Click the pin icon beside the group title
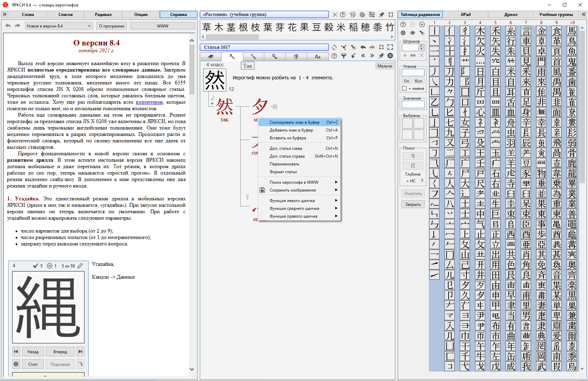The width and height of the screenshot is (588, 381). [x=381, y=15]
